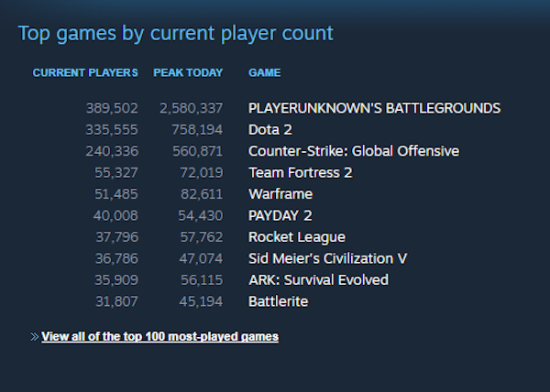Select PAYDAY 2 in the list
The height and width of the screenshot is (392, 550).
(280, 216)
